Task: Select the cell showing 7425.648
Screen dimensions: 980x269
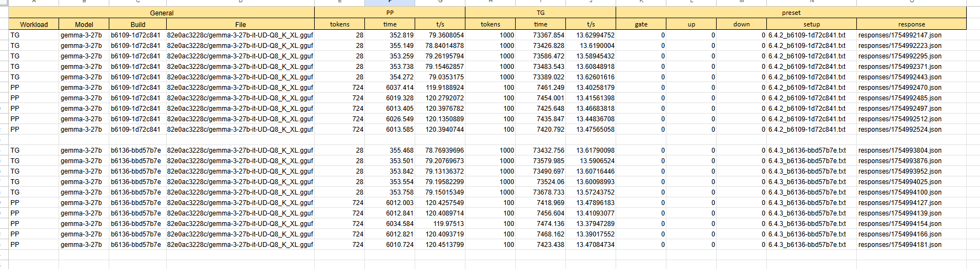Action: 541,108
